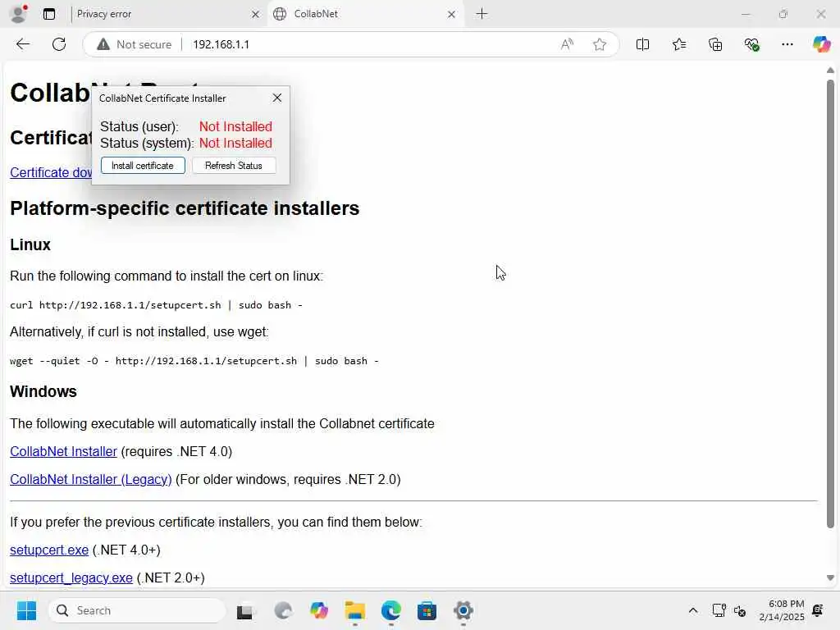Download setupcert_legacy.exe link
The width and height of the screenshot is (840, 630).
(71, 578)
